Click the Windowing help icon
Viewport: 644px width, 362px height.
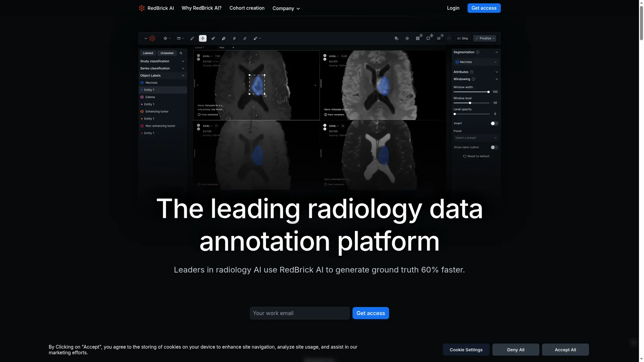pos(474,79)
